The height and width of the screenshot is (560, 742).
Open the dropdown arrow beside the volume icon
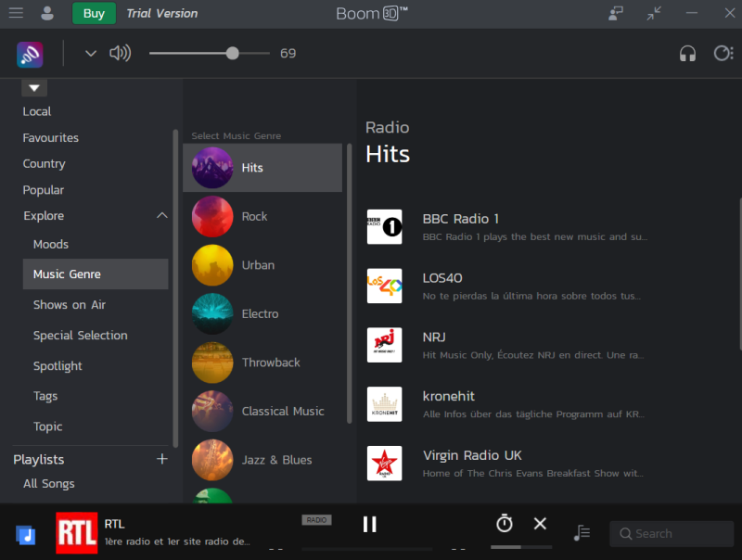(x=91, y=53)
